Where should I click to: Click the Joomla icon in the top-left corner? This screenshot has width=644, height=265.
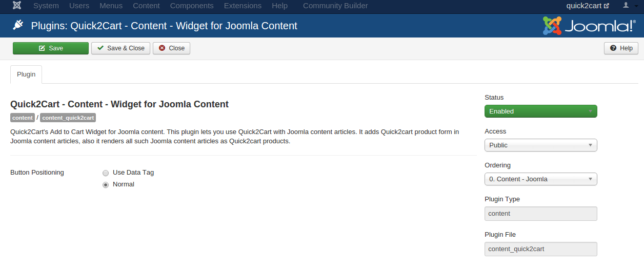17,6
